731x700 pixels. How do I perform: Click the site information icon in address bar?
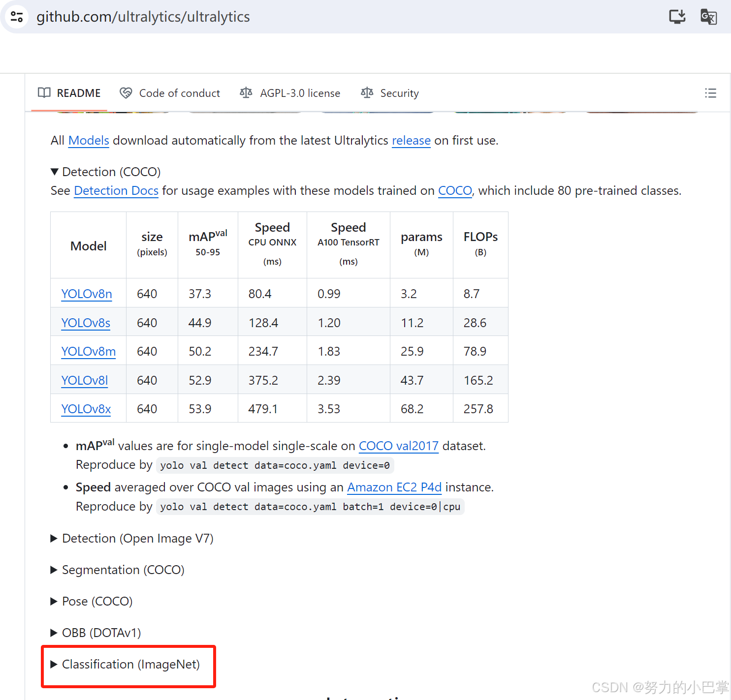click(17, 17)
